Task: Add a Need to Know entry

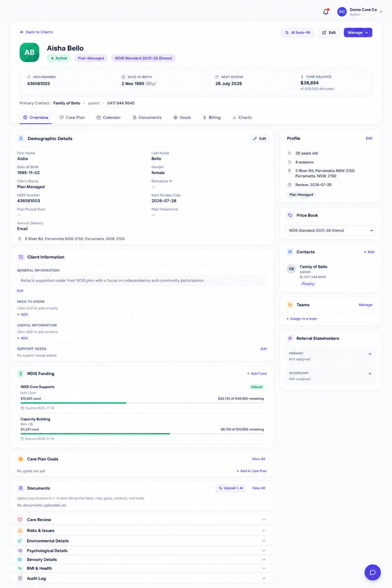Action: coord(23,315)
